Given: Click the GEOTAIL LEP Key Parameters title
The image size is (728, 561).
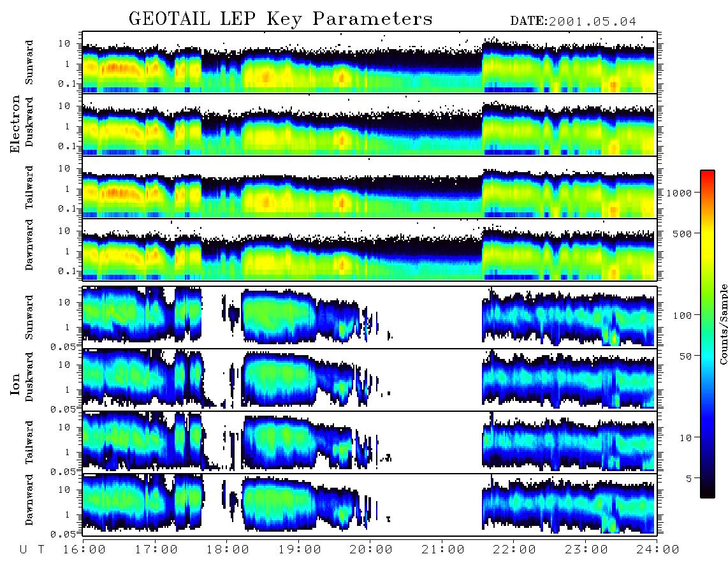Looking at the screenshot, I should pos(280,19).
